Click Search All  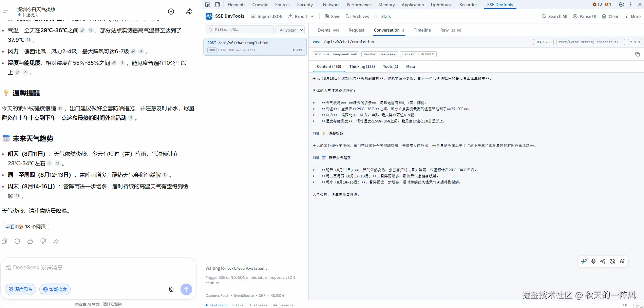point(554,16)
